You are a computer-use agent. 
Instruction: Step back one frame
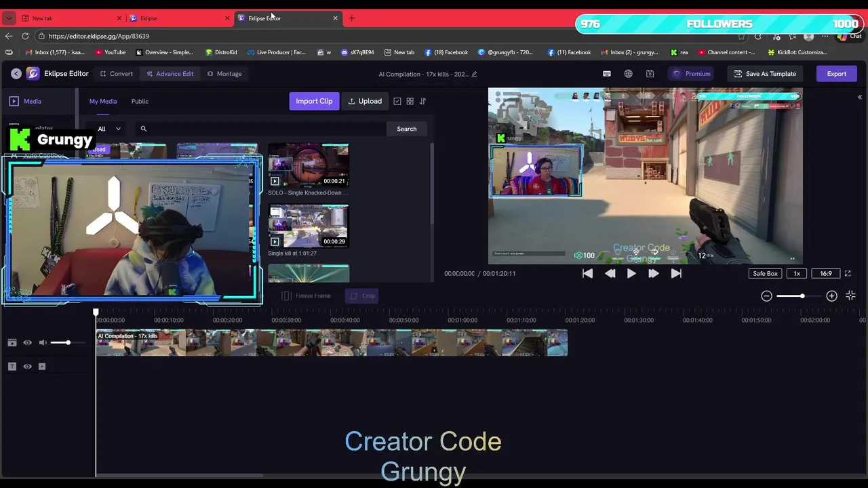click(x=610, y=273)
